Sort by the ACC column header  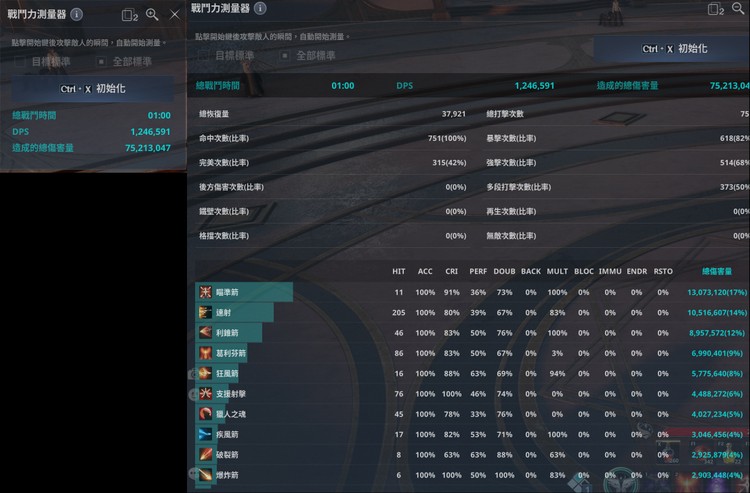[x=425, y=271]
